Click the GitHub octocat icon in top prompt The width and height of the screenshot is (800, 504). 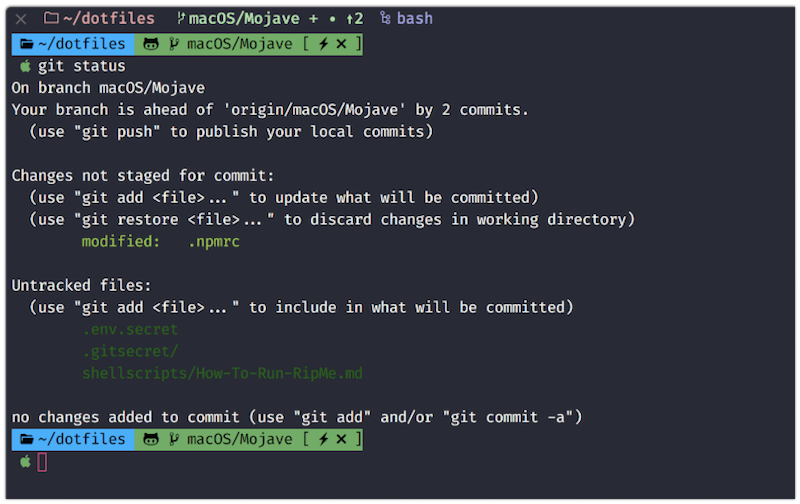point(151,44)
